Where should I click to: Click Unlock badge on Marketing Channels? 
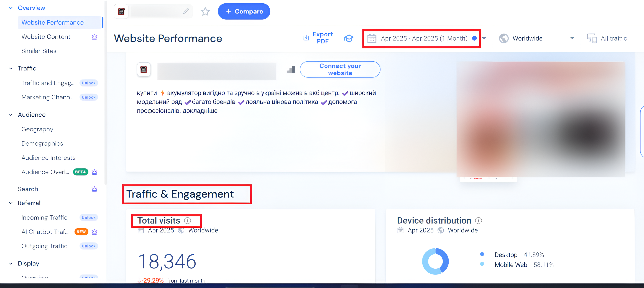88,97
